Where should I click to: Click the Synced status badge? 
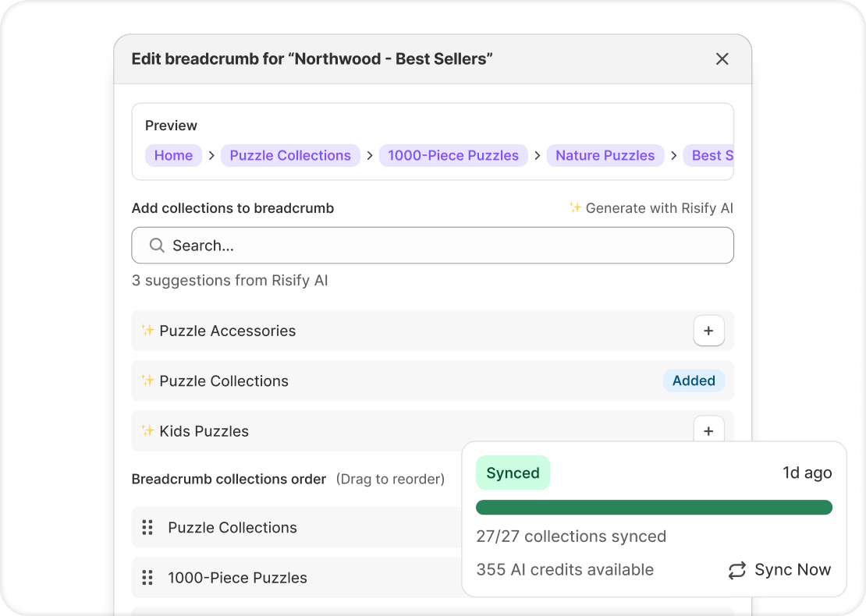click(513, 473)
